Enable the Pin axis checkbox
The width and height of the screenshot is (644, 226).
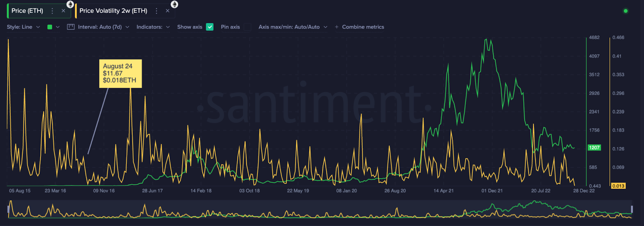click(247, 27)
